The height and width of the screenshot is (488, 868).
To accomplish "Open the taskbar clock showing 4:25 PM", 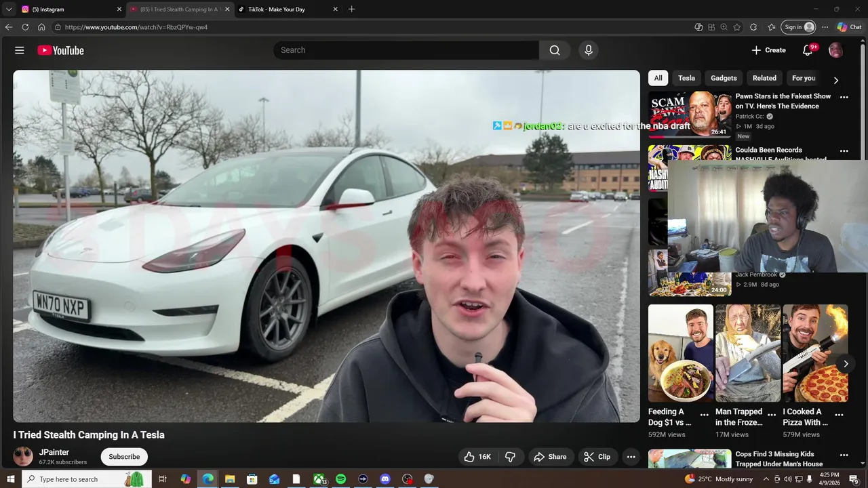I will pos(829,479).
